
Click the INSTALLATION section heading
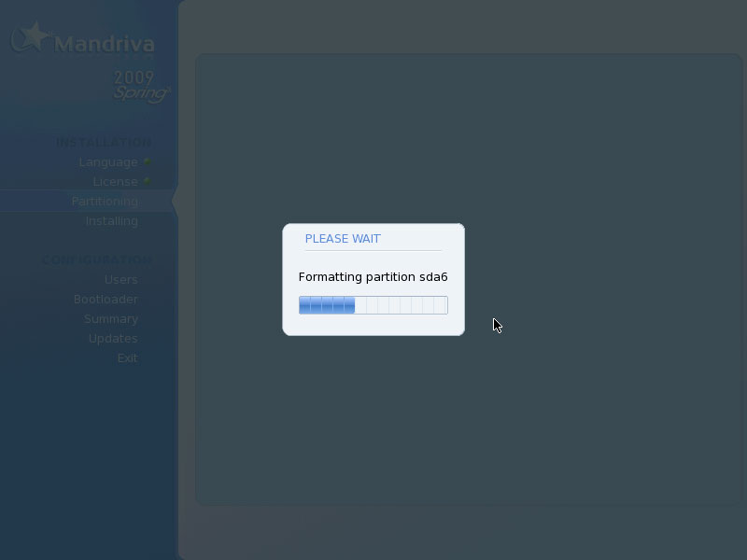pyautogui.click(x=104, y=143)
